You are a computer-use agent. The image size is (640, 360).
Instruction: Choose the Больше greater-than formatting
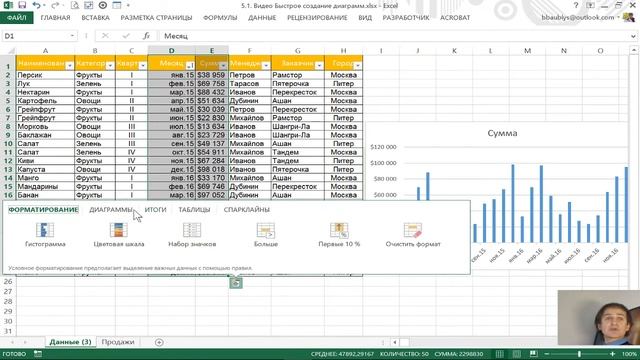[x=266, y=235]
